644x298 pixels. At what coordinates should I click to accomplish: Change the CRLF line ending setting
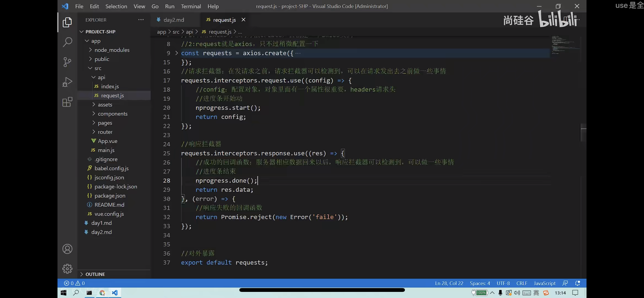521,283
